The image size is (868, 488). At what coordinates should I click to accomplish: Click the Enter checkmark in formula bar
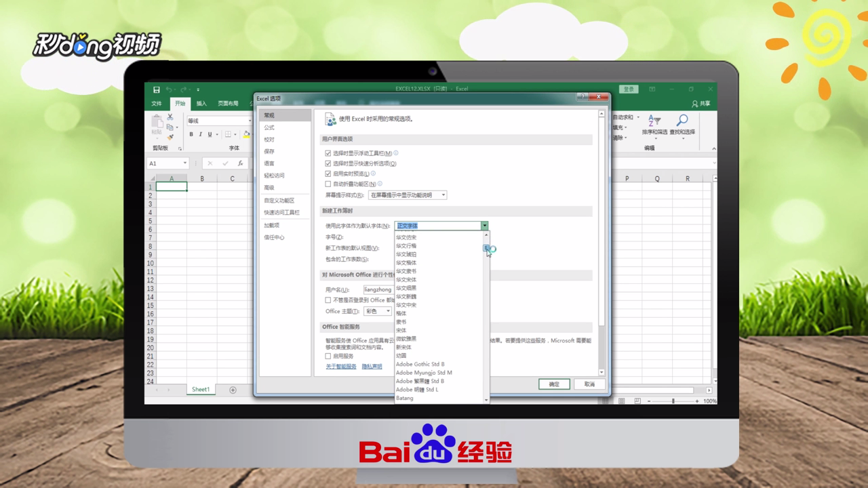[225, 163]
